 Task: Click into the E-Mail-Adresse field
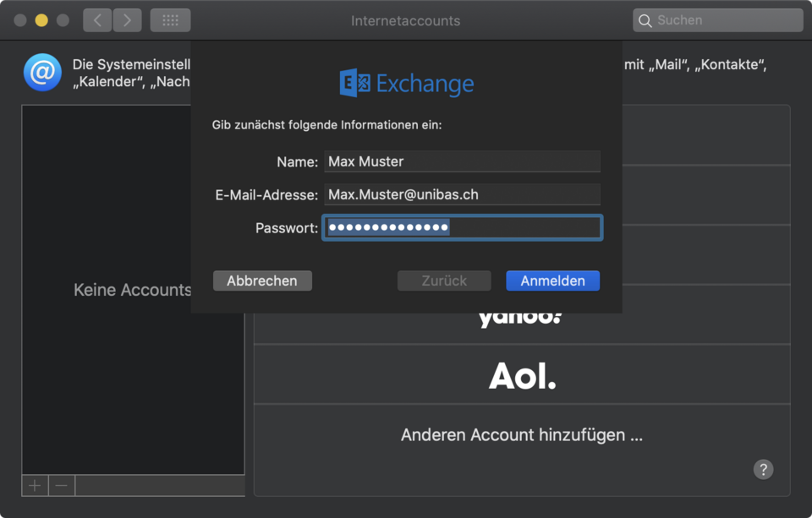[x=462, y=194]
